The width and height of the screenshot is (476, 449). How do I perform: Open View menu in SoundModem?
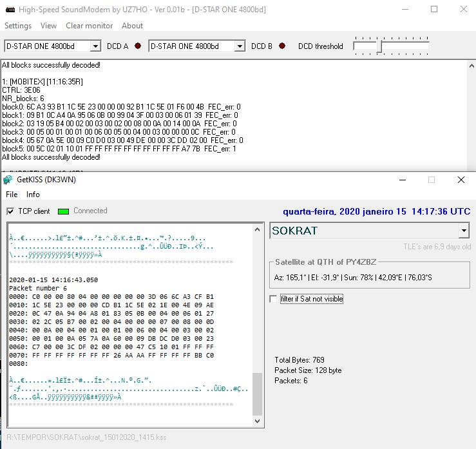(48, 26)
